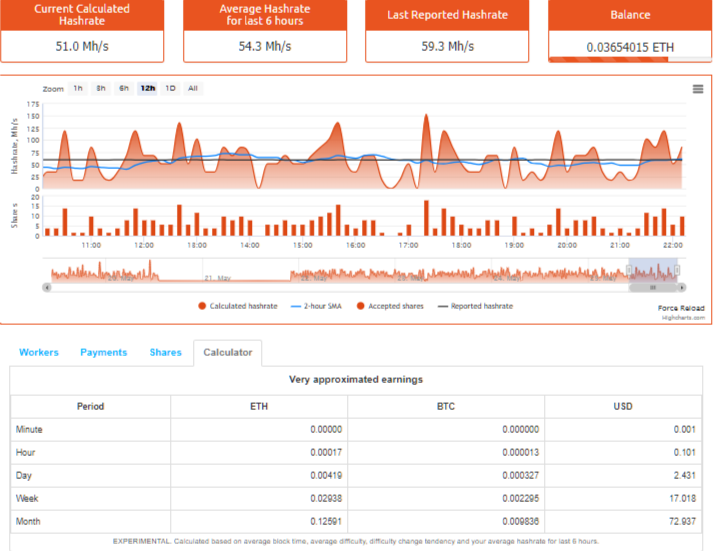This screenshot has height=551, width=713.
Task: Click the navigator scrollbar thumb
Action: coord(653,287)
